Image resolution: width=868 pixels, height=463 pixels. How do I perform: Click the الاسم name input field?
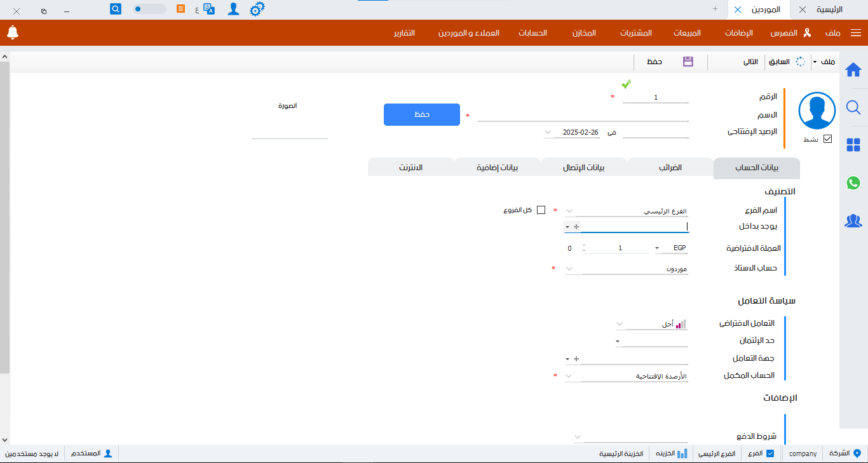pos(583,115)
